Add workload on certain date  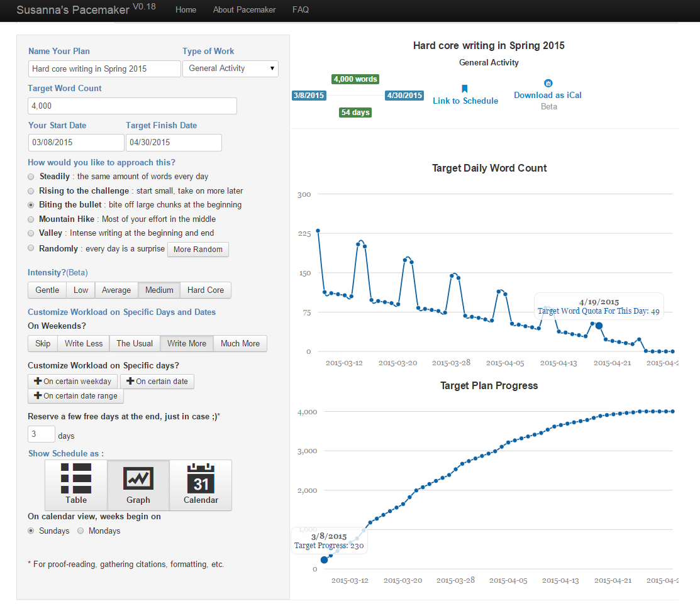(x=157, y=382)
